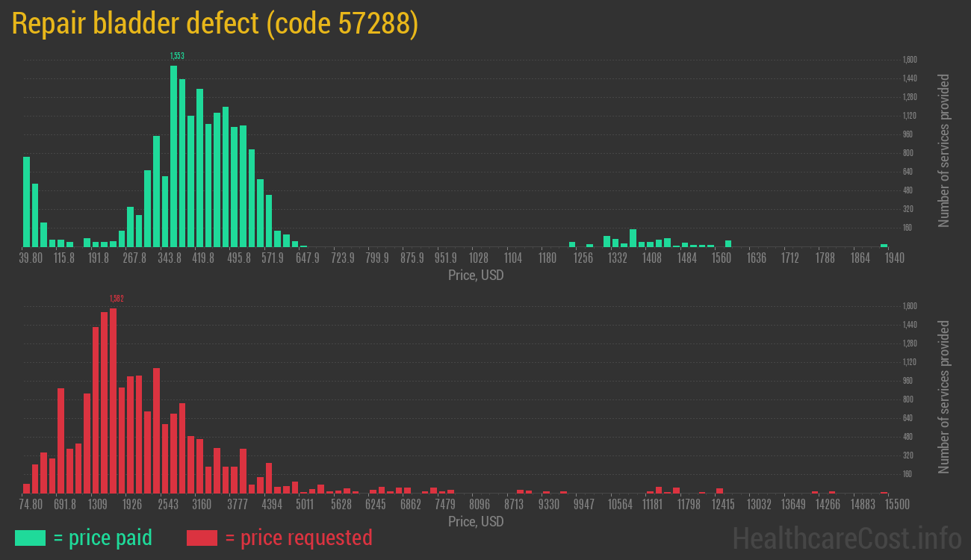Click the green bar at the 1560 tick
The width and height of the screenshot is (971, 560).
(x=728, y=243)
